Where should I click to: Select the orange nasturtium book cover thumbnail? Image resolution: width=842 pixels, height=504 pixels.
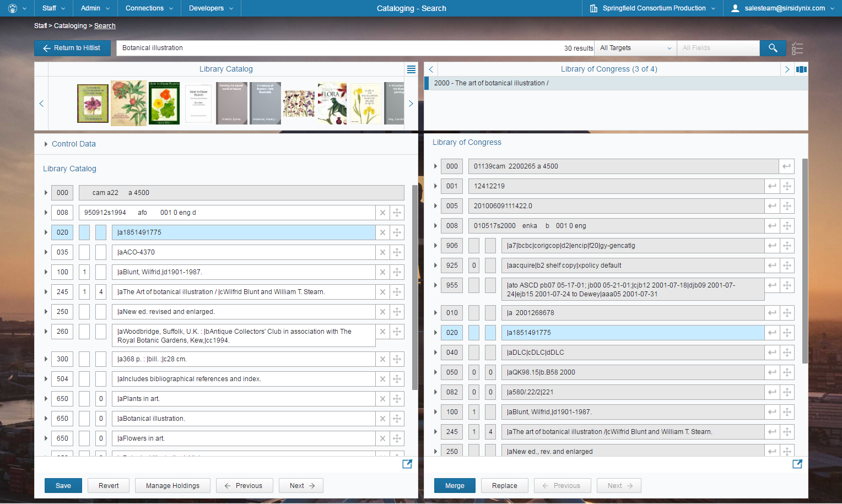tap(164, 103)
